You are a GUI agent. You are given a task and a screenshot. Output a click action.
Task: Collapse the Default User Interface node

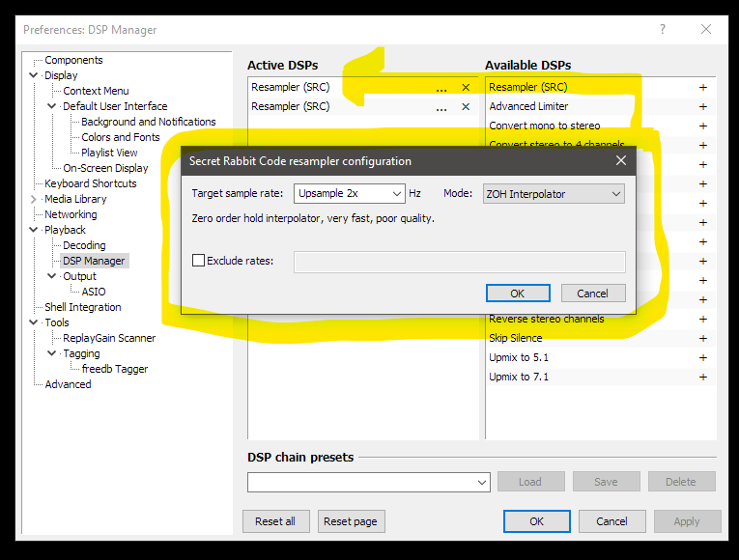(x=52, y=106)
